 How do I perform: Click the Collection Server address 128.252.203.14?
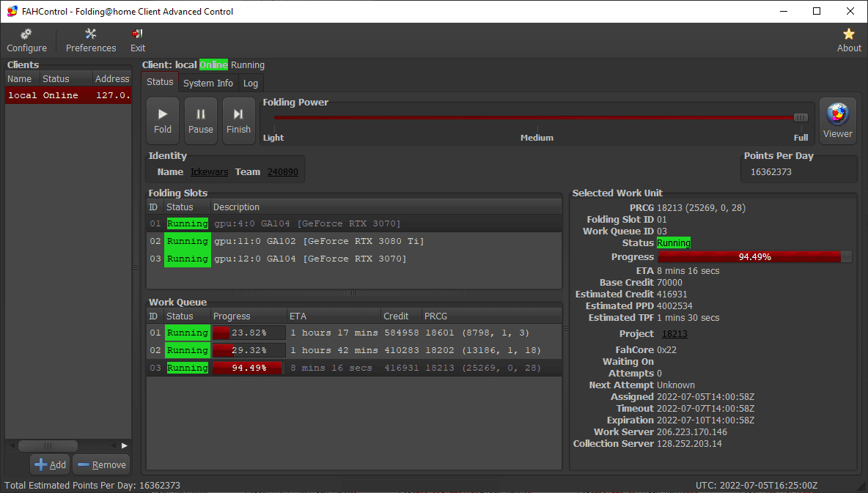689,444
